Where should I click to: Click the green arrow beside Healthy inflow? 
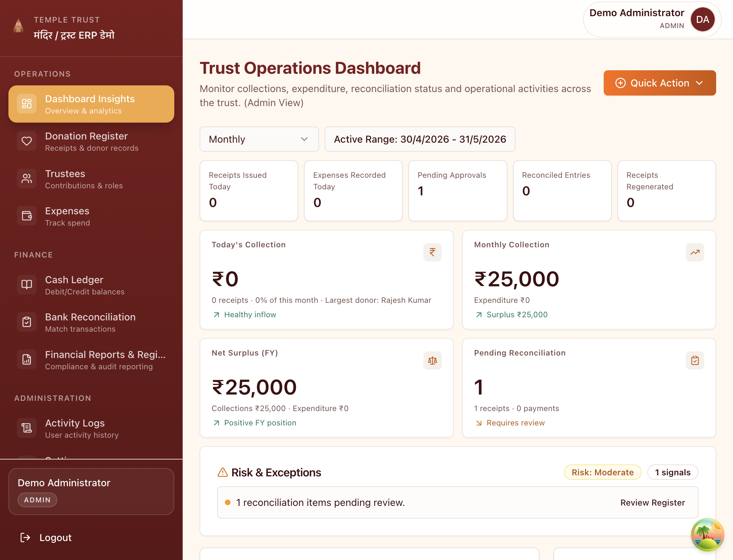pos(216,315)
